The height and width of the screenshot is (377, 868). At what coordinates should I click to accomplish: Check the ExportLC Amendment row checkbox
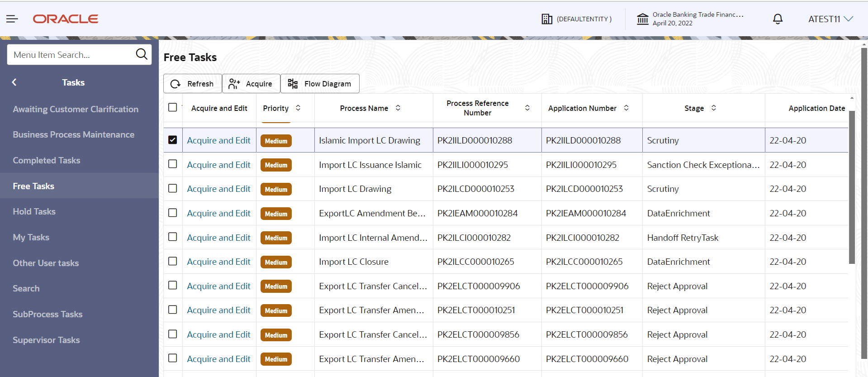tap(172, 213)
